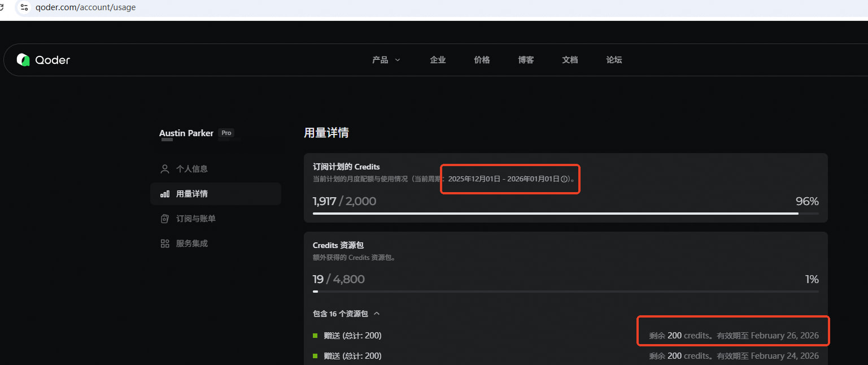Click the subscription credits progress bar
The image size is (868, 365).
pos(565,214)
